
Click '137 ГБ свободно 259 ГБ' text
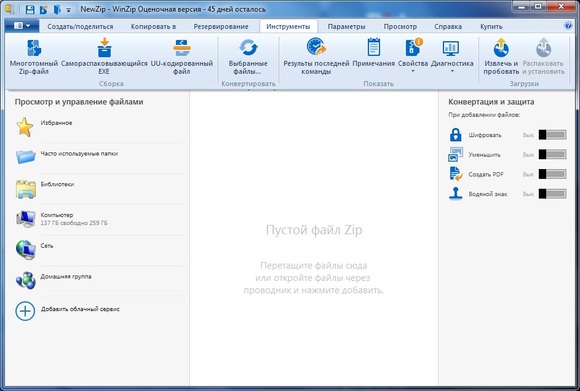74,223
